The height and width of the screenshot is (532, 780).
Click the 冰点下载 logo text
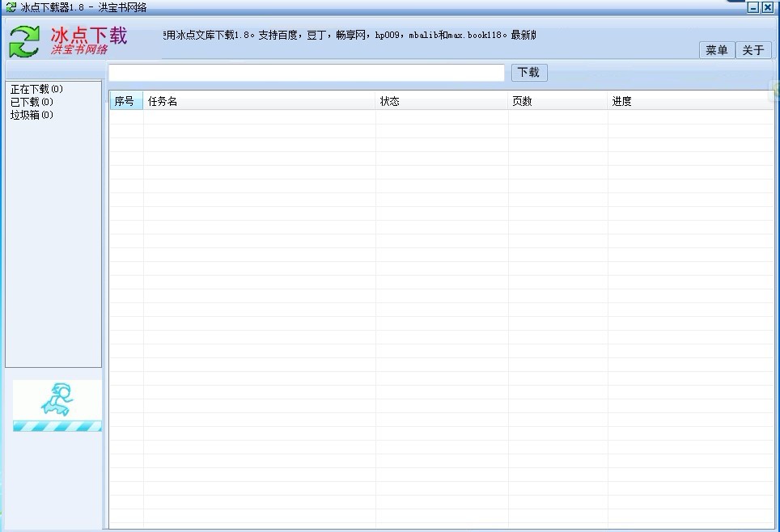[x=88, y=36]
